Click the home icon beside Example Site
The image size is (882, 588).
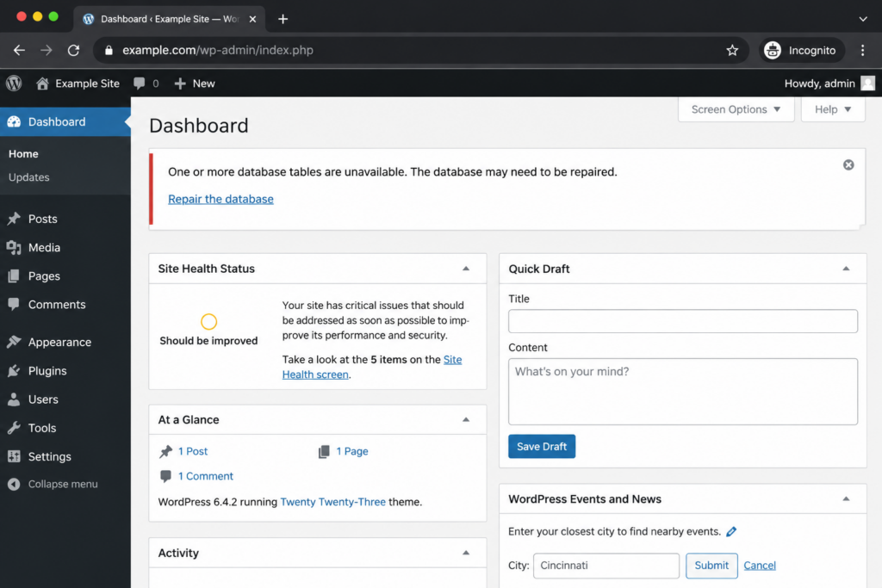tap(42, 84)
